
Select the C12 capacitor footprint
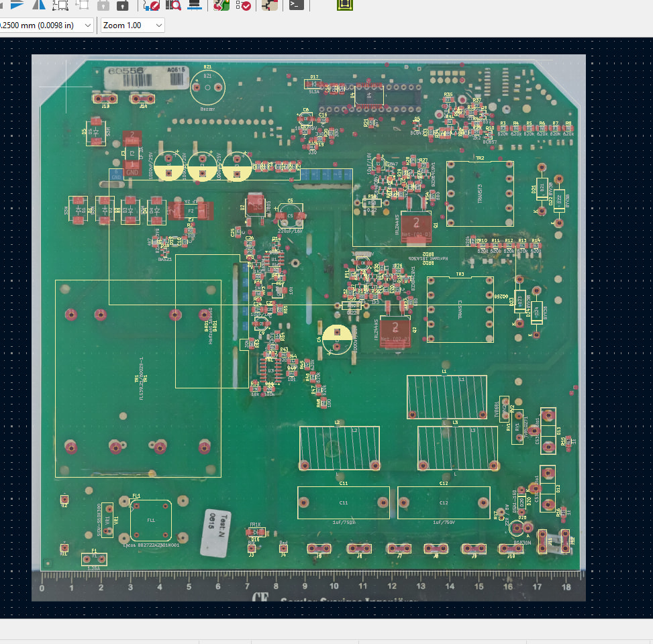tap(444, 503)
